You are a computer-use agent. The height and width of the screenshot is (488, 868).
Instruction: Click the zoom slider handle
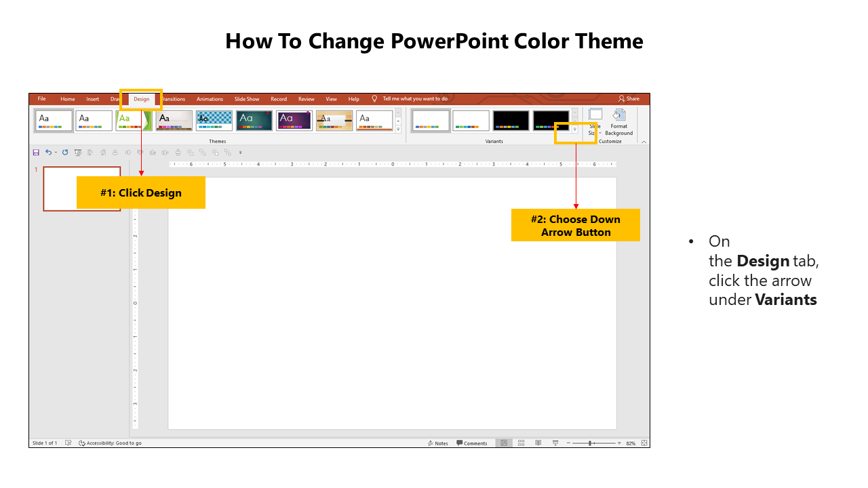click(x=591, y=443)
